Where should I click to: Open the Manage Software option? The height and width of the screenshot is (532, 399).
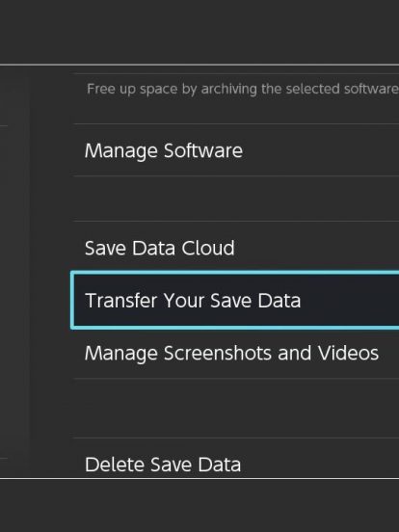[236, 150]
